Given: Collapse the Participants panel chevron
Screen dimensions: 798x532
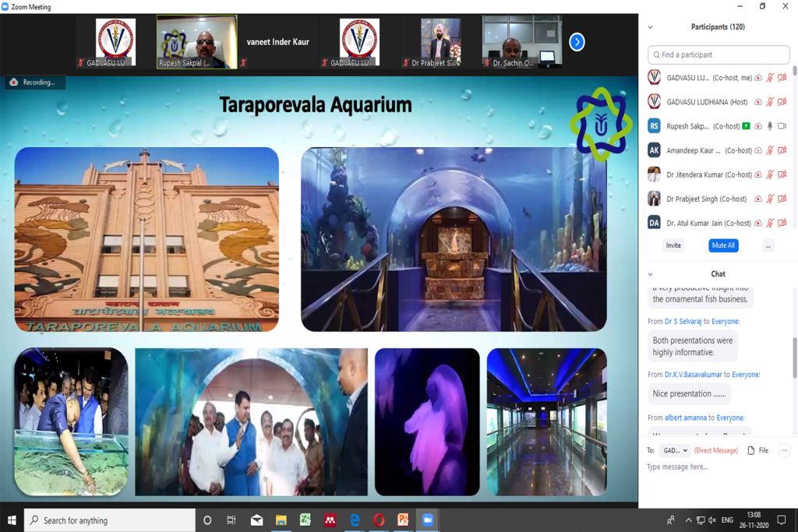Looking at the screenshot, I should click(x=650, y=27).
